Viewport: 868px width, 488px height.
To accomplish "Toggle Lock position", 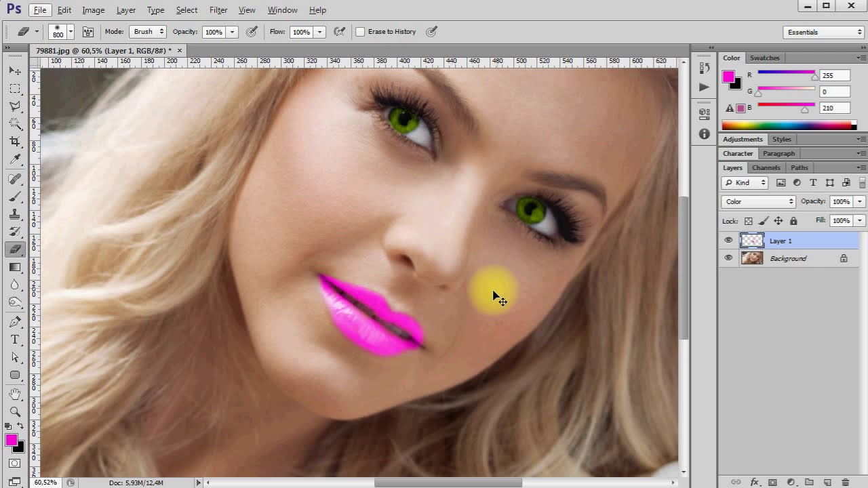I will [778, 221].
